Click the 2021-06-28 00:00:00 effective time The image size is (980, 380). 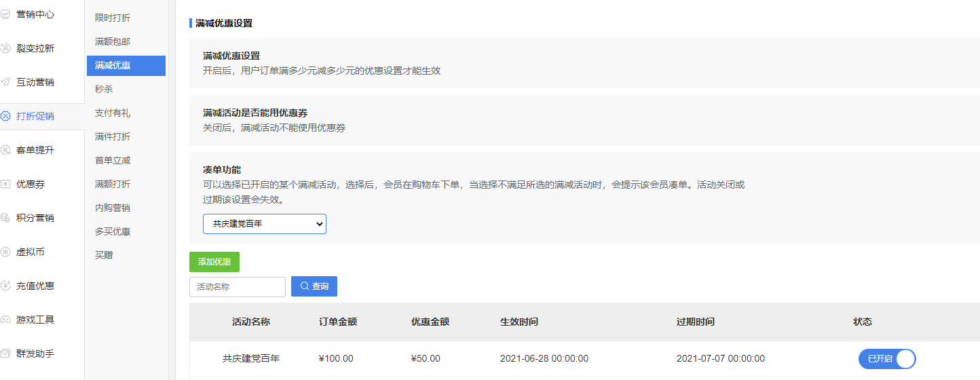point(544,358)
